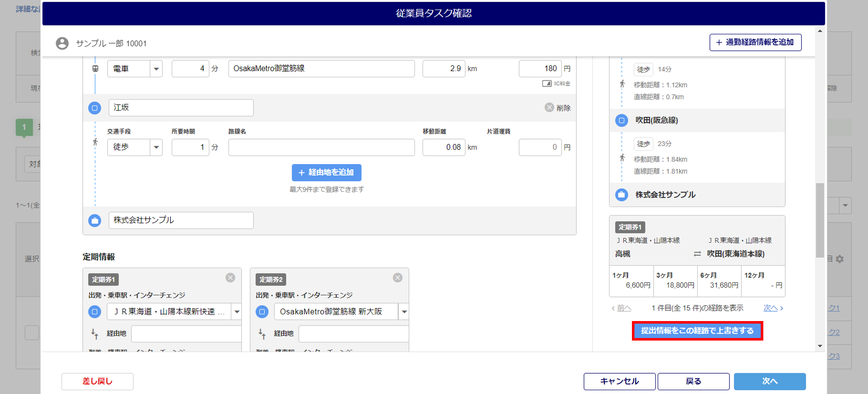Click the briefcase icon in the right route panel
Viewport: 868px width, 394px height.
coord(621,195)
